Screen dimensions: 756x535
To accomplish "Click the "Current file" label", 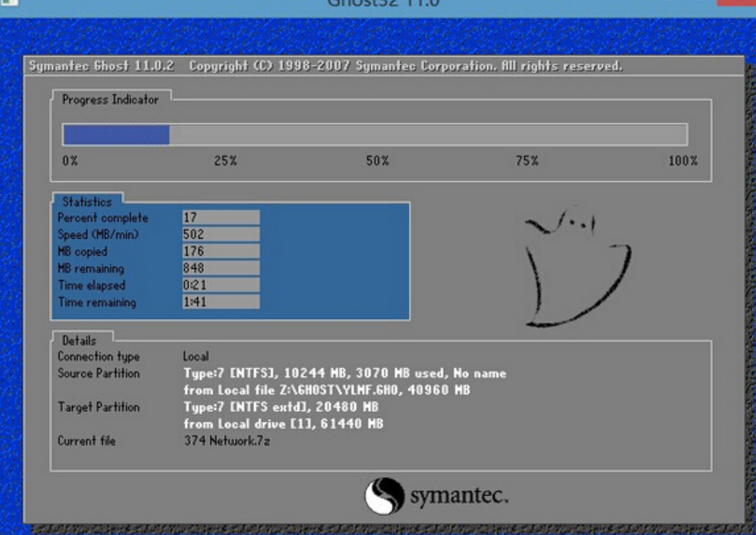I will pyautogui.click(x=87, y=441).
